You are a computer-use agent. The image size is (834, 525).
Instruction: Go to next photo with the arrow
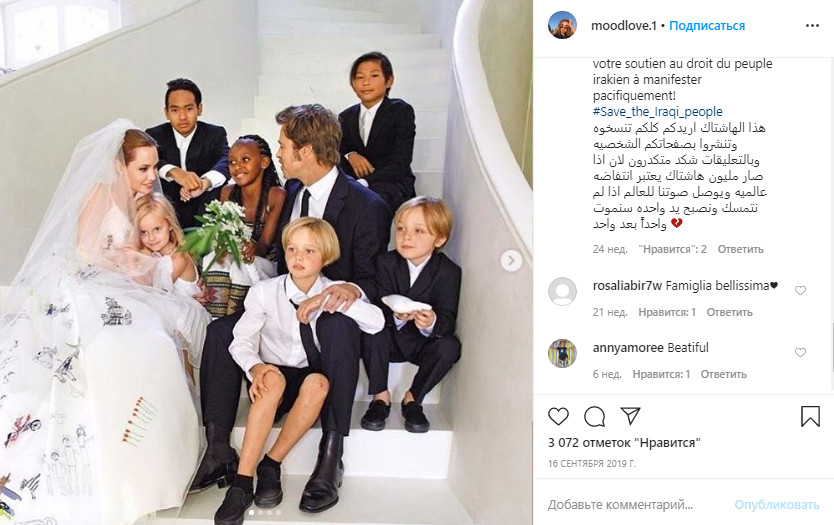click(511, 261)
